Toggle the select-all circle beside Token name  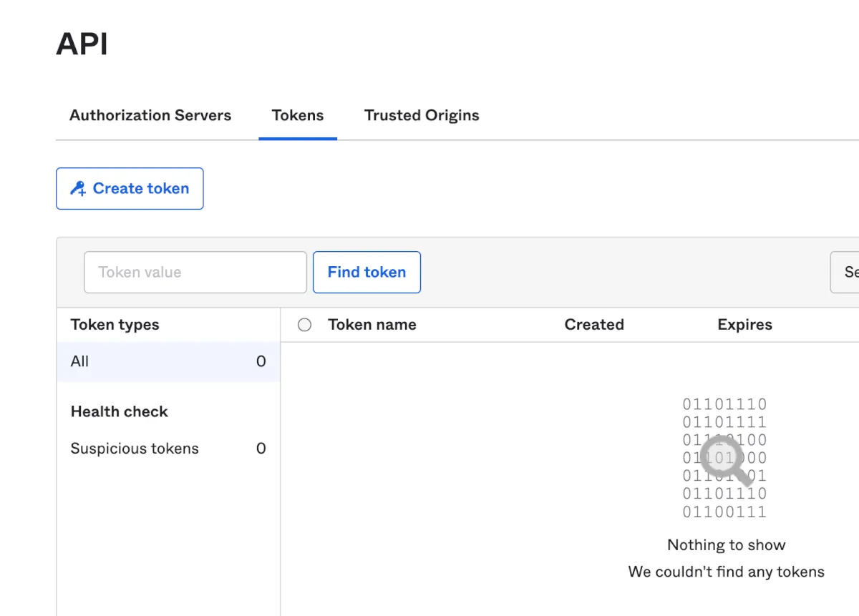pos(304,325)
